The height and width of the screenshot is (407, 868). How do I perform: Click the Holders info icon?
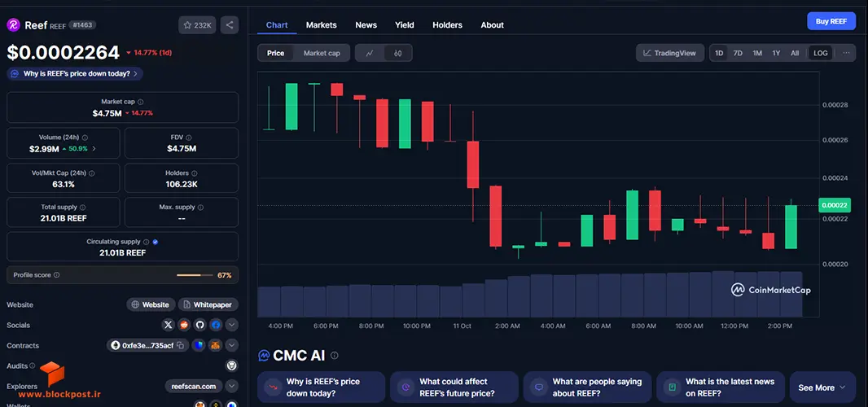[x=195, y=173]
